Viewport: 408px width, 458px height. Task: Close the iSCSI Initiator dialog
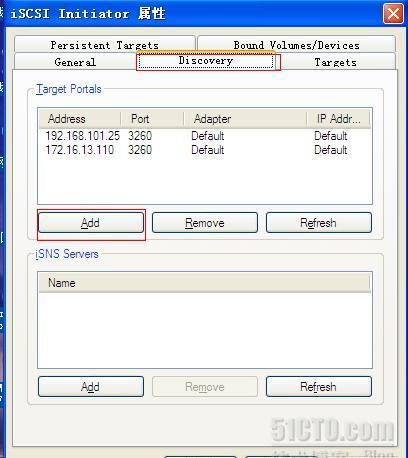click(393, 14)
